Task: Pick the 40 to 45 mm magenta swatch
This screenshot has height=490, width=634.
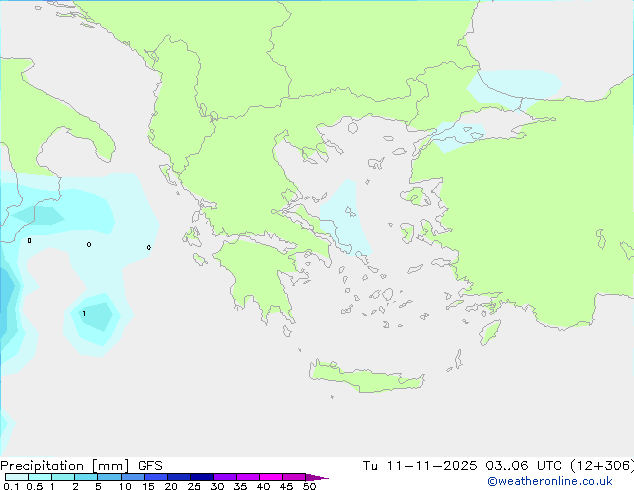Action: 271,477
